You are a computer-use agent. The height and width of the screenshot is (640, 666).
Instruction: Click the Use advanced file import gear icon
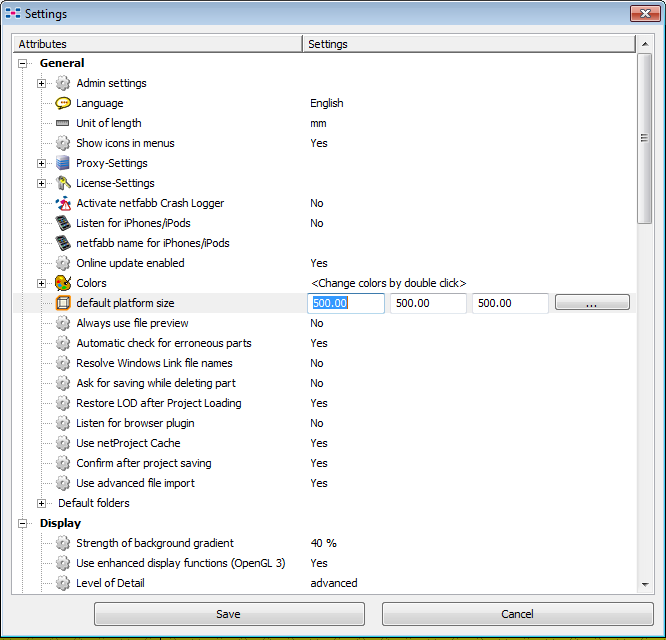63,483
